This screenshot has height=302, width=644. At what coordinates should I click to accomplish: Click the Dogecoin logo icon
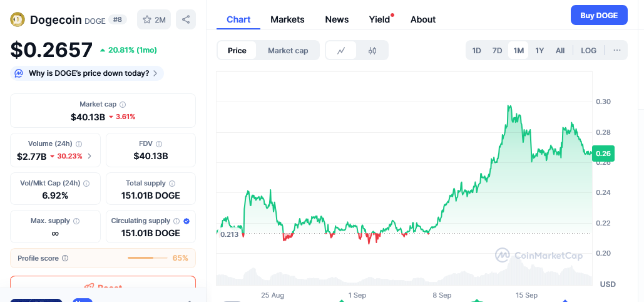pos(18,19)
